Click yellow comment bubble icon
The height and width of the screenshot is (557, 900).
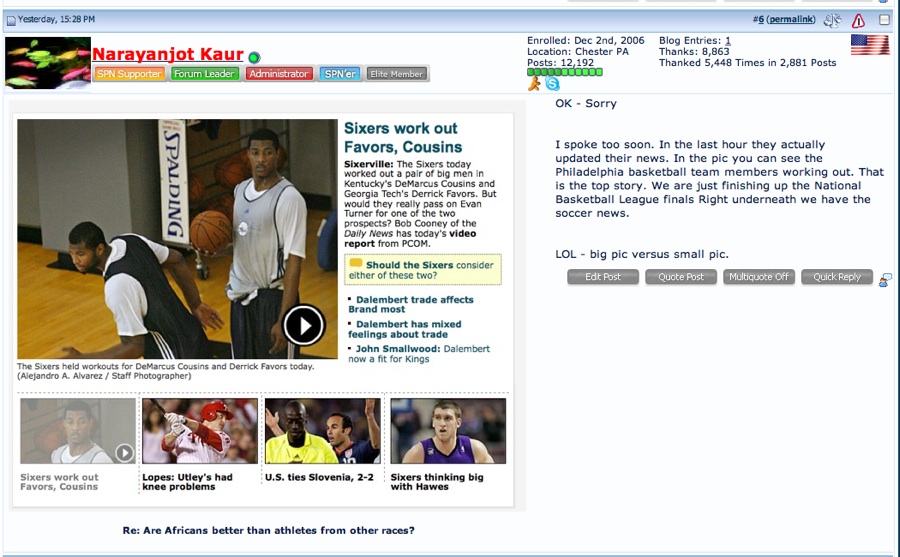tap(356, 264)
